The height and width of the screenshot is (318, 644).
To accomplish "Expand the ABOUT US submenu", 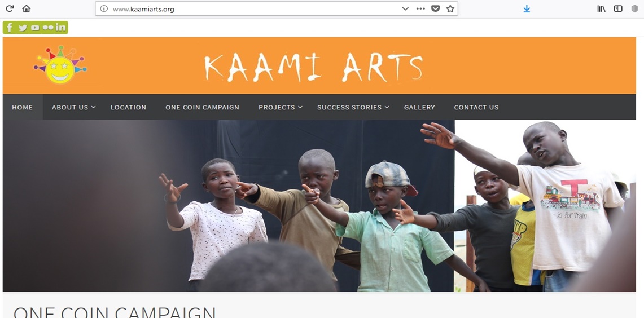I will [x=73, y=107].
